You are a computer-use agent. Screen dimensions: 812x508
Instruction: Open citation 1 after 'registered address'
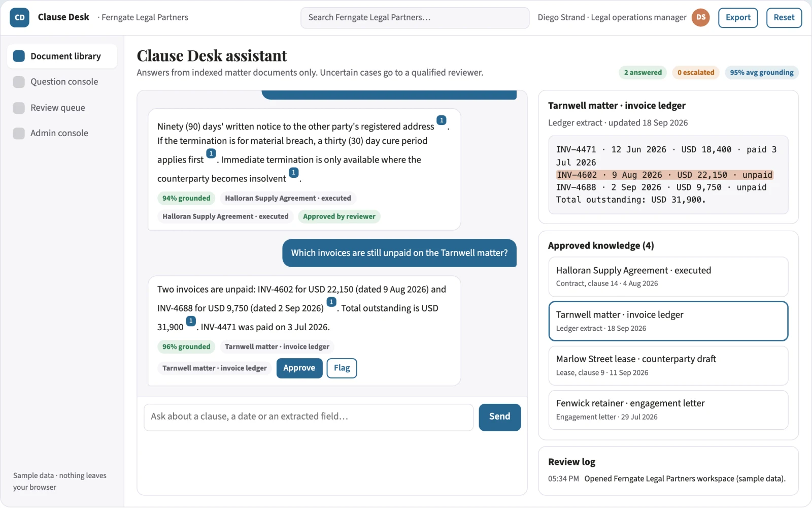(442, 120)
